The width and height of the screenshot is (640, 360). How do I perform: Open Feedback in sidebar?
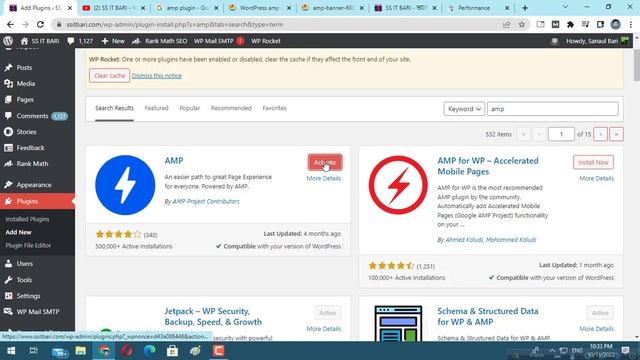pos(30,148)
